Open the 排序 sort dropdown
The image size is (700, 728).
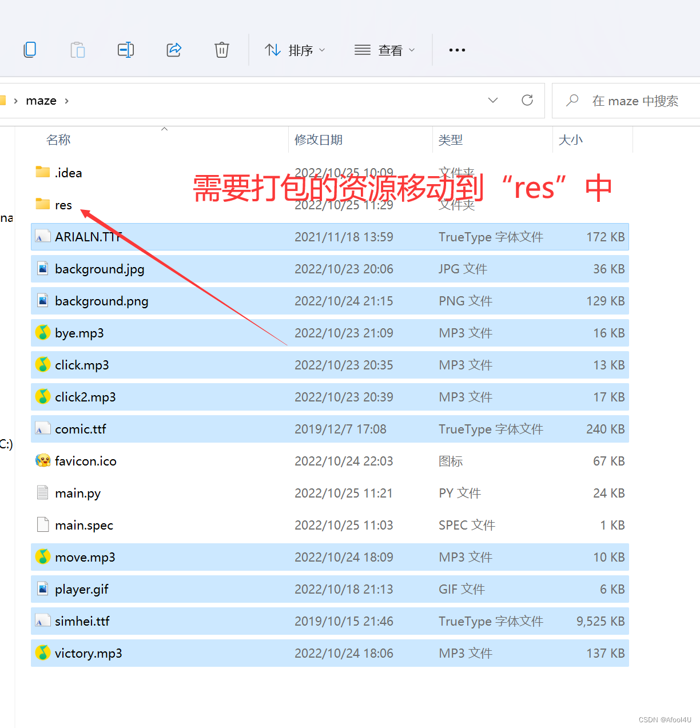click(x=295, y=50)
